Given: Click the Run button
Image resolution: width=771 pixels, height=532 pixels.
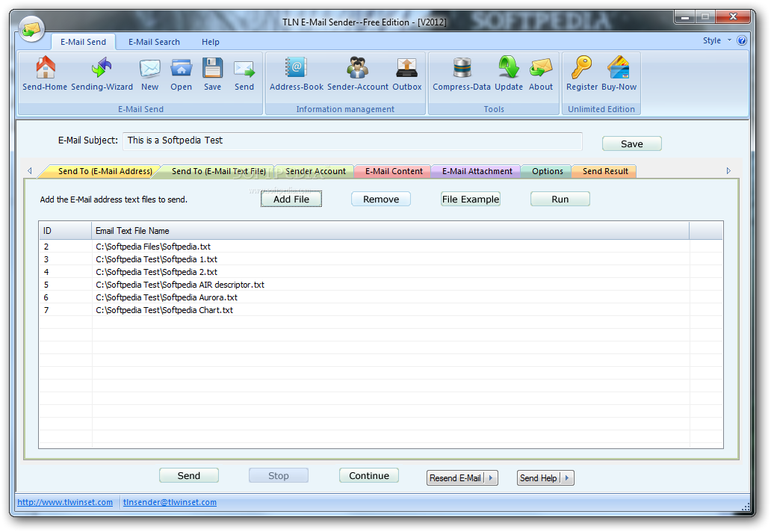Looking at the screenshot, I should tap(560, 199).
